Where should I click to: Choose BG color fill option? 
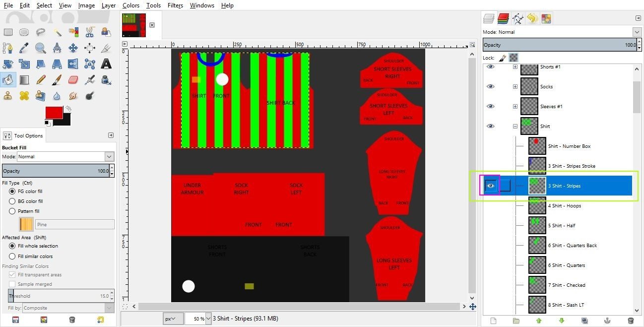tap(12, 201)
